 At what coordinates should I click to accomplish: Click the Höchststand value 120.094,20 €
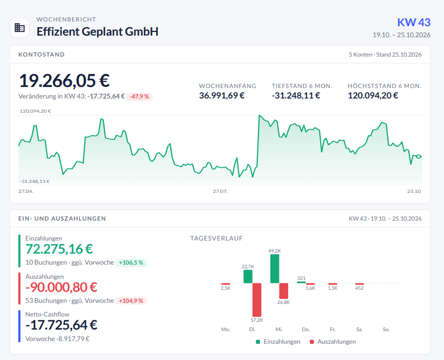tap(373, 96)
